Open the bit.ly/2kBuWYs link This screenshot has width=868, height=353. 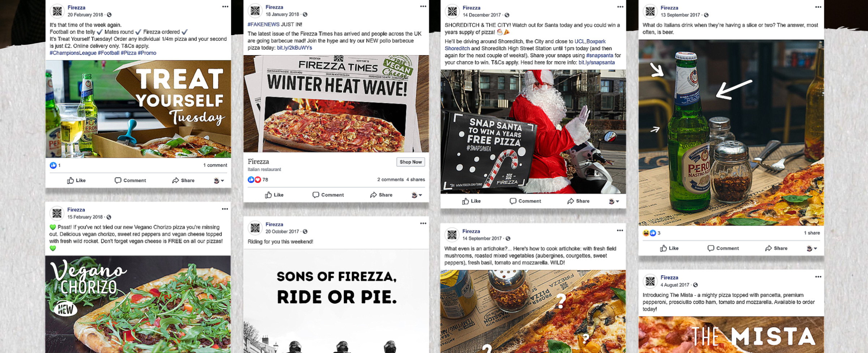click(x=294, y=48)
